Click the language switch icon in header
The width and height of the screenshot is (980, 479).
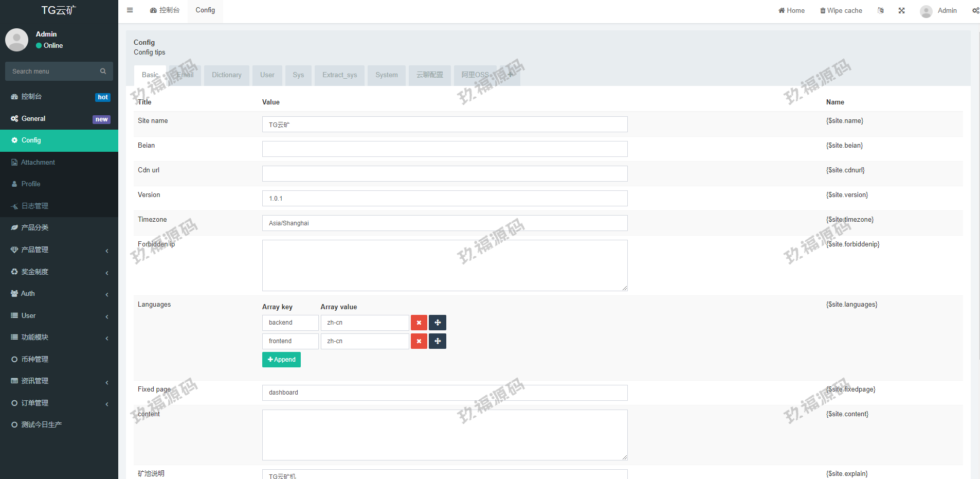pos(880,10)
